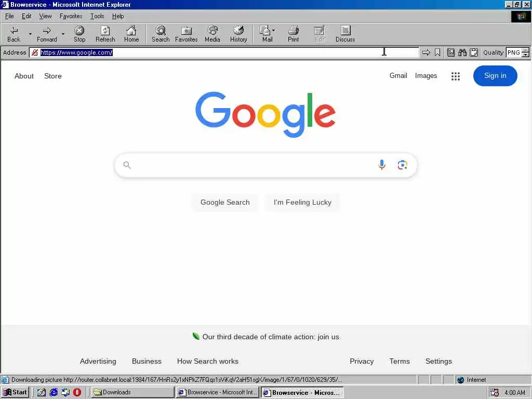Start voice search with microphone icon
The height and width of the screenshot is (399, 532).
coord(382,165)
